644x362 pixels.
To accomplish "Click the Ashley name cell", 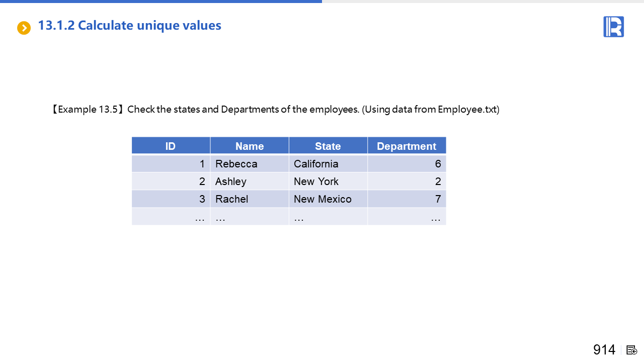I will [x=231, y=182].
